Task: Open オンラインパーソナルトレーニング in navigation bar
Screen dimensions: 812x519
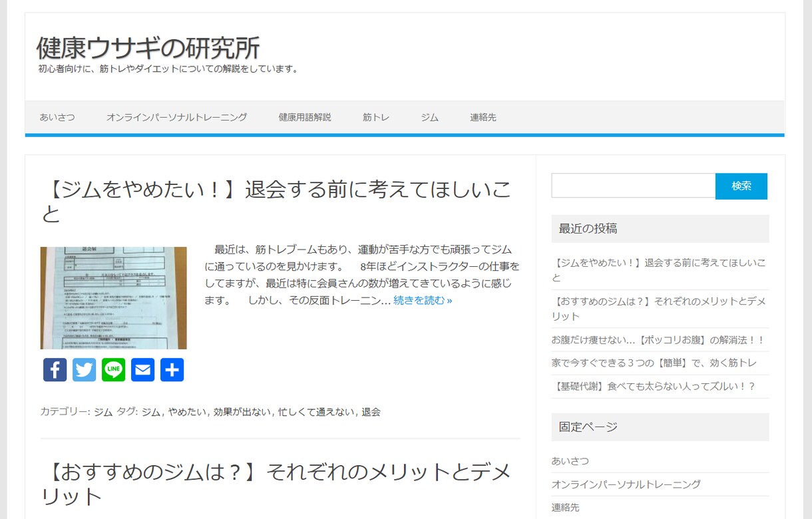Action: pyautogui.click(x=177, y=117)
